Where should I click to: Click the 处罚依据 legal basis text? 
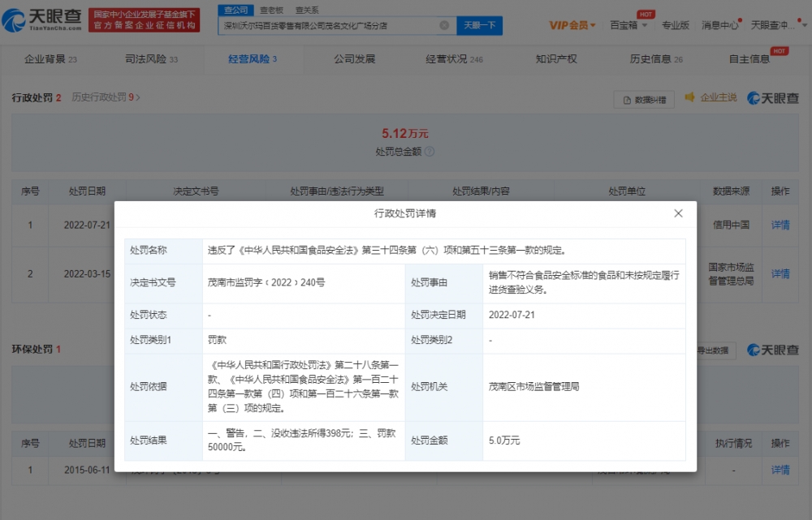point(303,386)
